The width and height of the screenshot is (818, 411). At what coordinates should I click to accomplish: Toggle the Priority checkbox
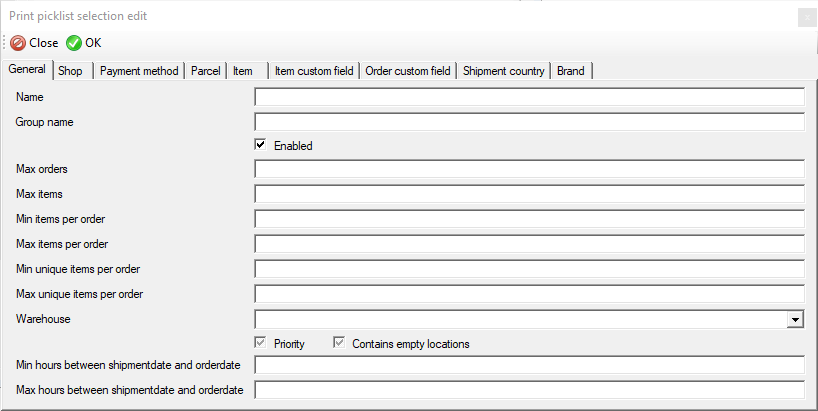(x=260, y=343)
